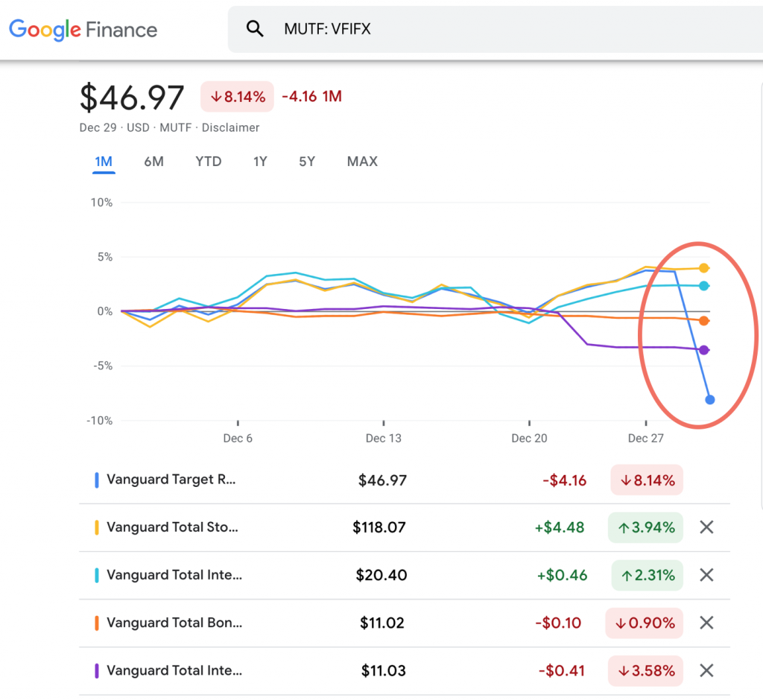The width and height of the screenshot is (763, 700).
Task: Remove the $20.40 Vanguard Total Inte... comparison
Action: click(x=706, y=575)
